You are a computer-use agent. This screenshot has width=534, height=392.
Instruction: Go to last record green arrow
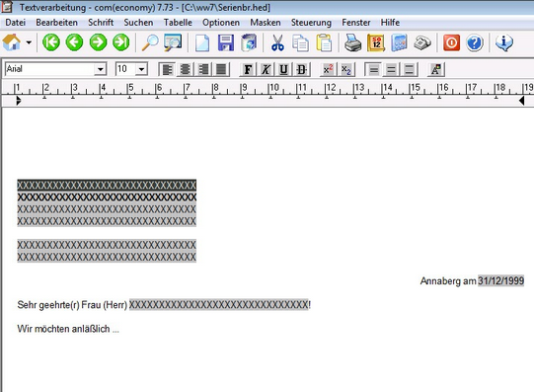coord(121,42)
